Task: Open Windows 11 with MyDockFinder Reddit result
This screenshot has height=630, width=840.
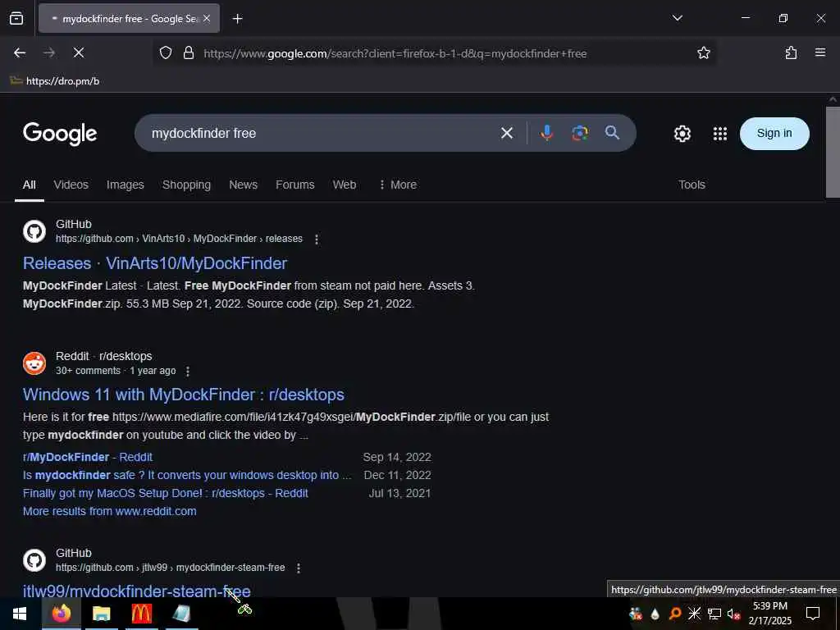Action: pyautogui.click(x=183, y=395)
